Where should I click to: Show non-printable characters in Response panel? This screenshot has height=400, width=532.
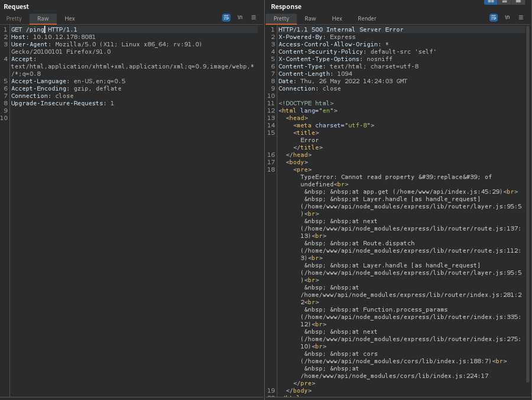click(507, 18)
